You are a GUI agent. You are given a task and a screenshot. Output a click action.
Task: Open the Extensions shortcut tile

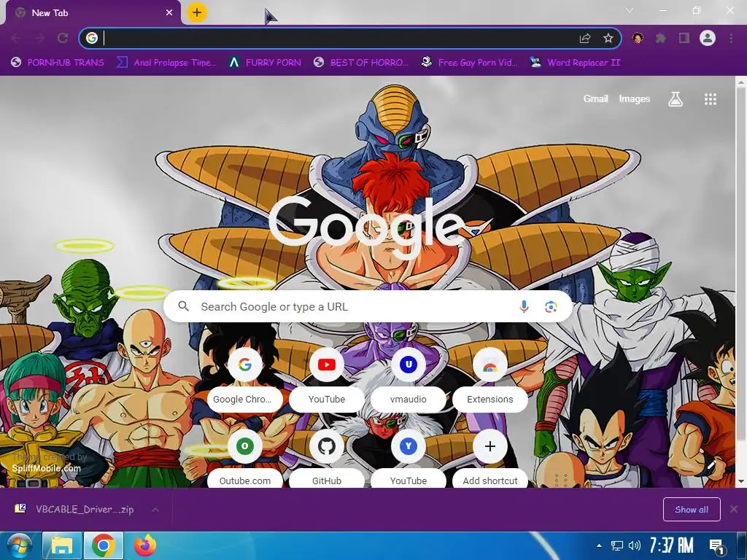(x=489, y=379)
